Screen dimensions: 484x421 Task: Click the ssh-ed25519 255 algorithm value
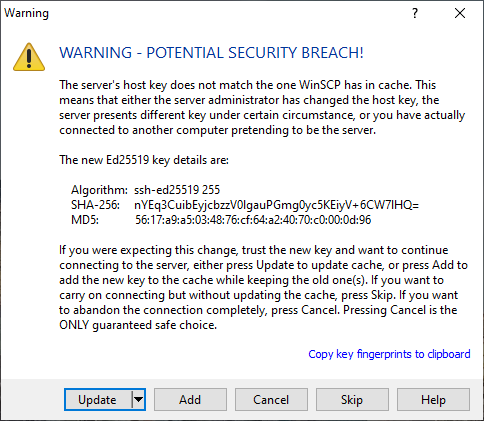coord(177,190)
